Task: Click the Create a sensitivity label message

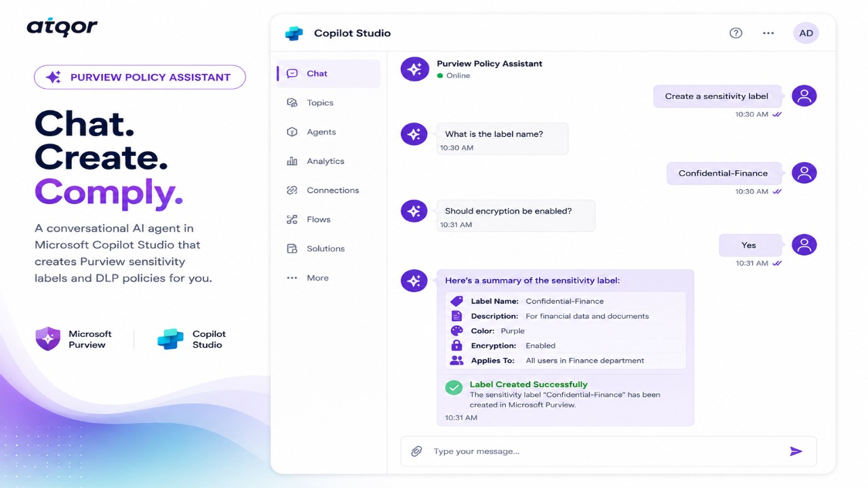Action: point(717,96)
